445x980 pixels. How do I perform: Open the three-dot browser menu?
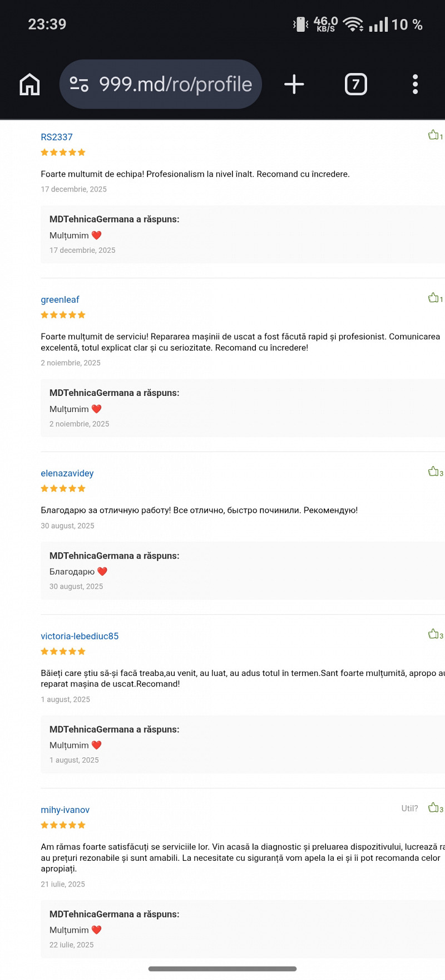tap(415, 85)
